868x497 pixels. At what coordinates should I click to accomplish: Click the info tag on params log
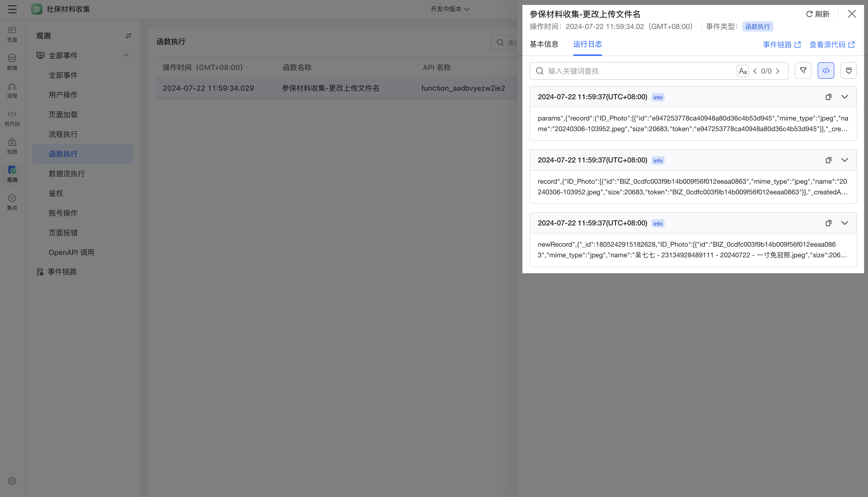tap(658, 97)
